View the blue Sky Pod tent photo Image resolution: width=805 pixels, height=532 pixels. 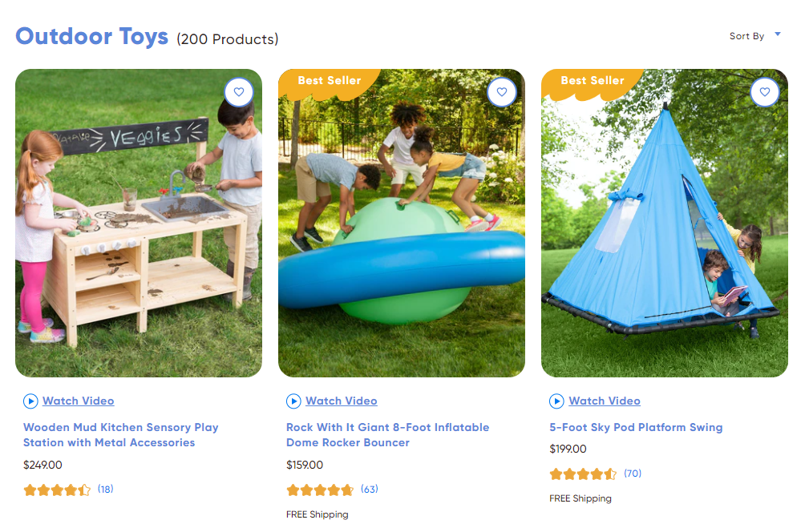pyautogui.click(x=665, y=224)
